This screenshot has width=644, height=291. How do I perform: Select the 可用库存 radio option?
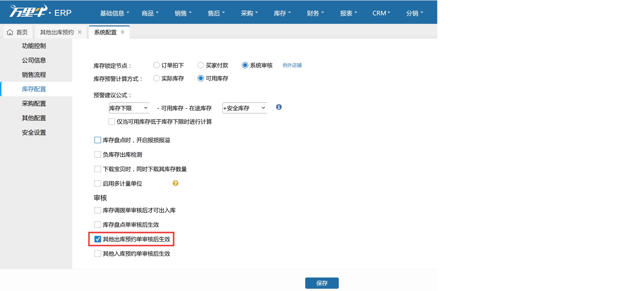[x=201, y=78]
